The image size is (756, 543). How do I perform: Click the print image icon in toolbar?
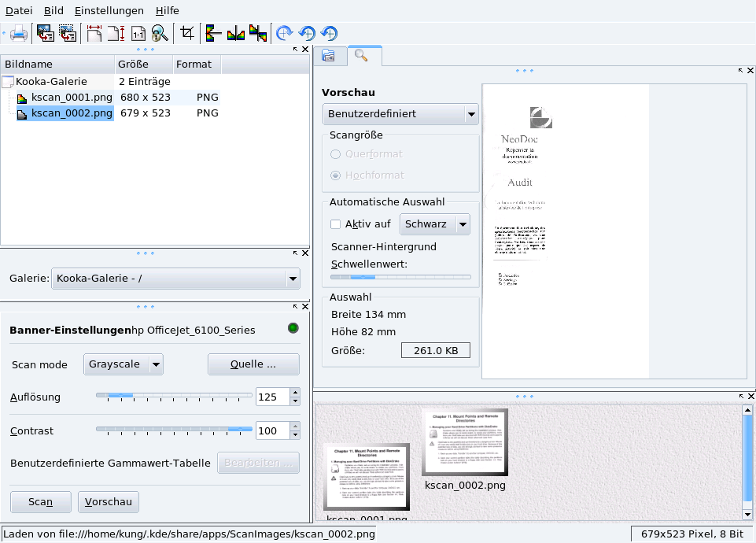point(19,33)
